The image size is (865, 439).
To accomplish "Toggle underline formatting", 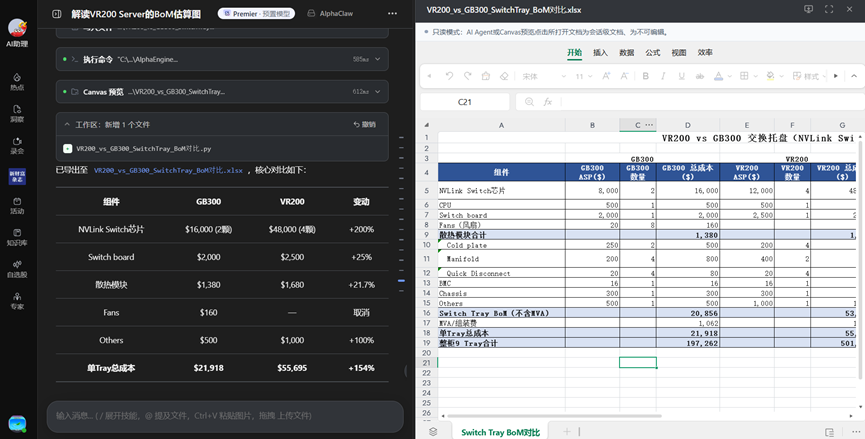I will (681, 76).
